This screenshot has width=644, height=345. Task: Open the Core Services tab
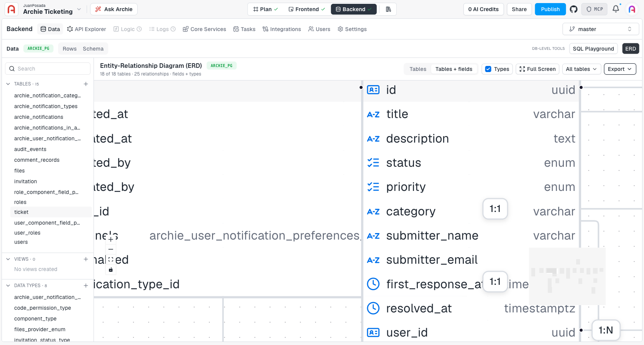(x=204, y=29)
